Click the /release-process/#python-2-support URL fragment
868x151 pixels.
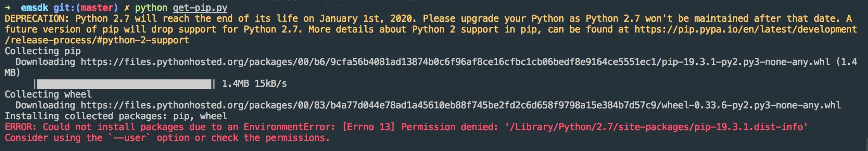[97, 40]
